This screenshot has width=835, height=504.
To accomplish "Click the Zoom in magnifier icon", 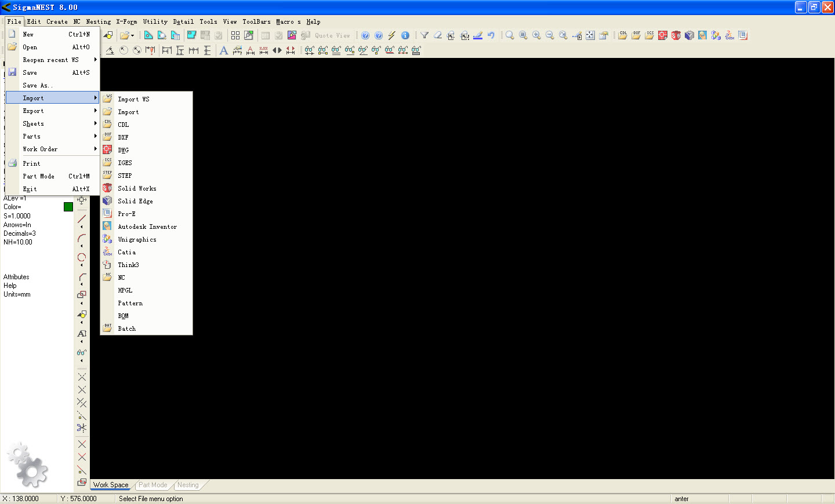I will point(536,35).
